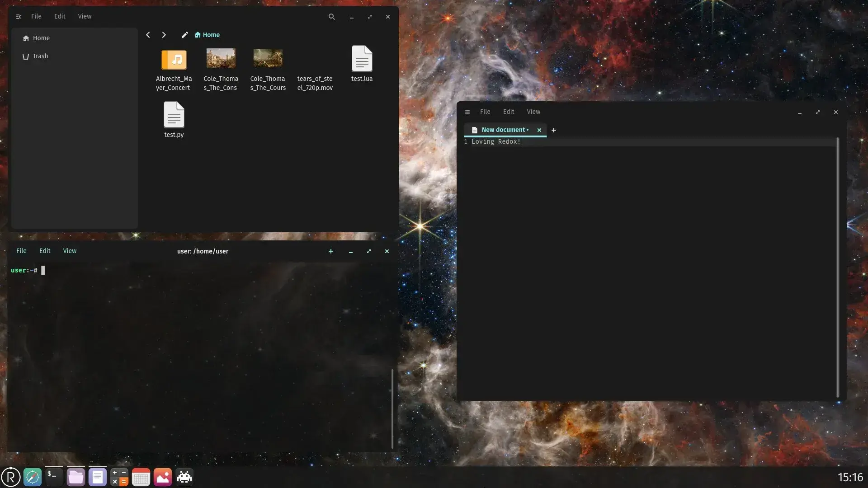868x488 pixels.
Task: Open the text editor icon in taskbar
Action: [x=97, y=477]
